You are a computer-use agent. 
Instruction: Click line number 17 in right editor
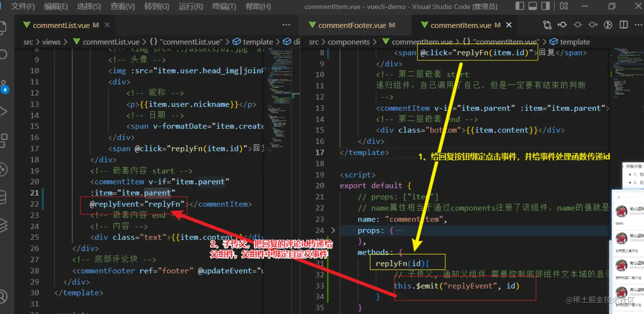click(320, 152)
